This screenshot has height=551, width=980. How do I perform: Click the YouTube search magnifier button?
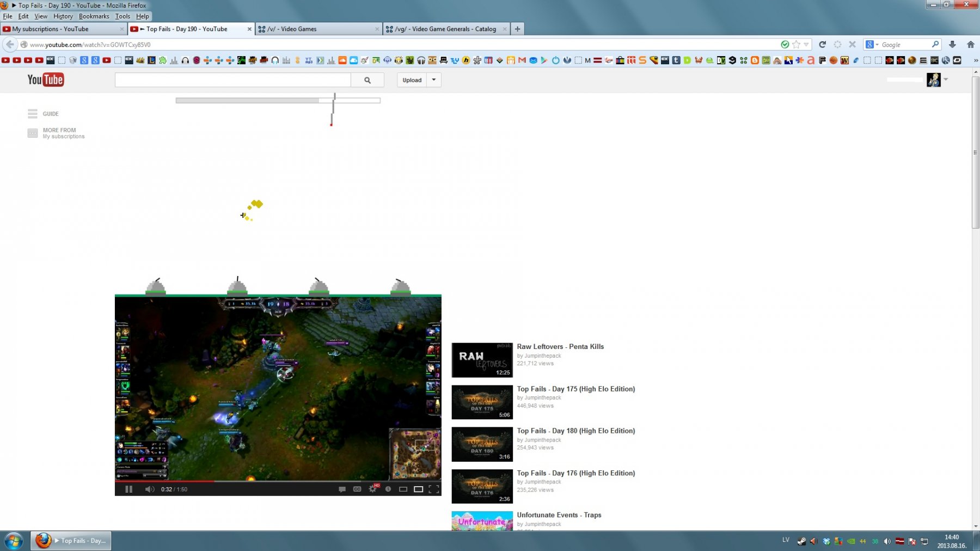367,80
